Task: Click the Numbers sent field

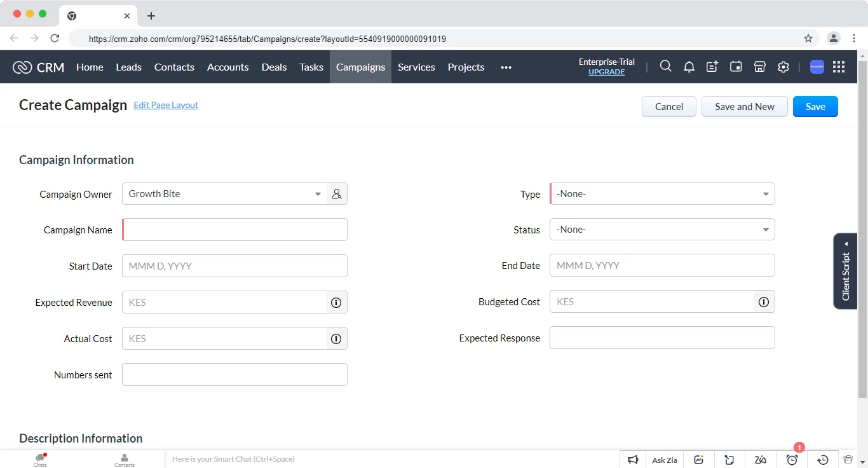Action: click(x=234, y=375)
